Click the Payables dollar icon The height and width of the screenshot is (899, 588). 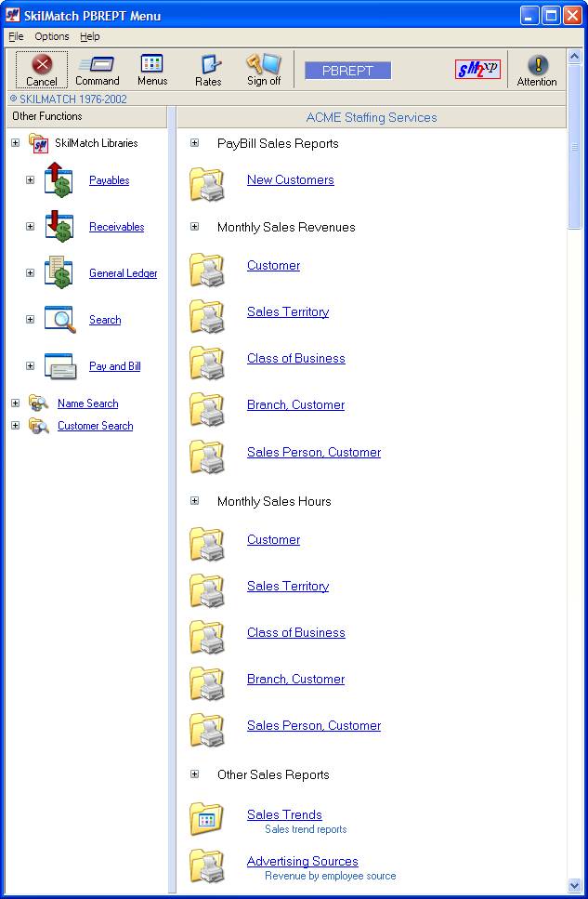pyautogui.click(x=59, y=180)
